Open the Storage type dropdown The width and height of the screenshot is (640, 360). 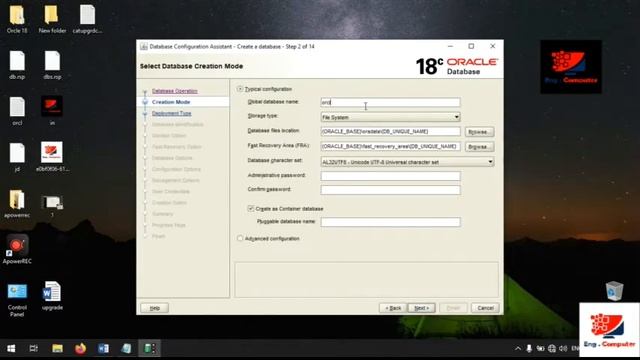tap(391, 117)
